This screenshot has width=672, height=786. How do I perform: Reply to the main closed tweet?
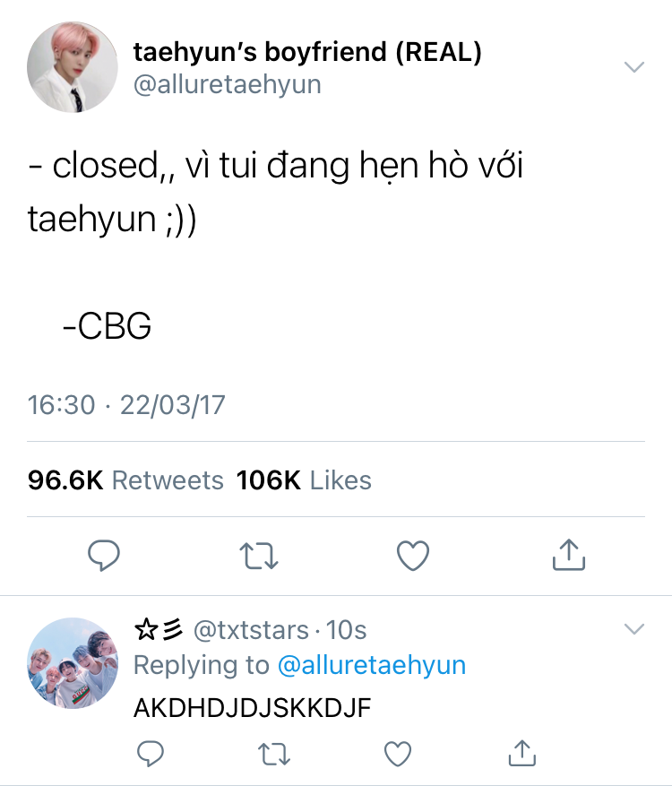(x=104, y=556)
